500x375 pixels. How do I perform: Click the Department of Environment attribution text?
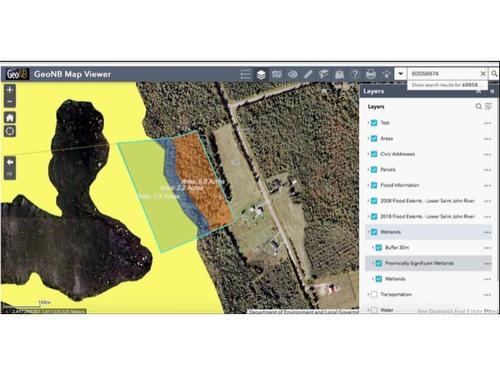pos(303,312)
